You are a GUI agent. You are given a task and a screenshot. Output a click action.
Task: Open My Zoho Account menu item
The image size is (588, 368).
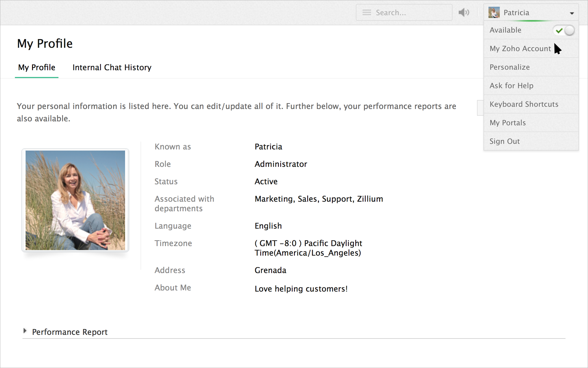(x=520, y=49)
